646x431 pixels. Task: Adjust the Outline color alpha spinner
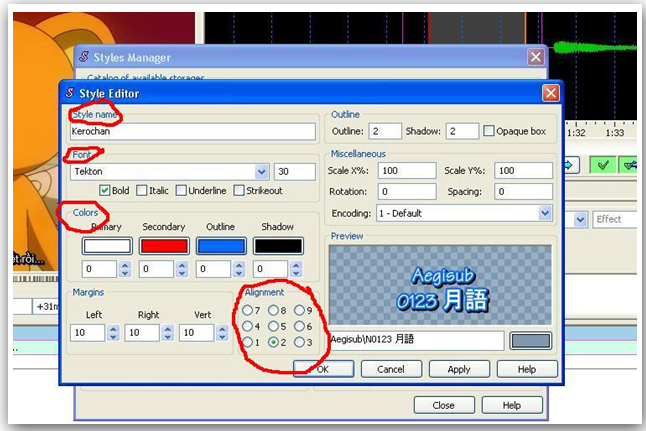[x=239, y=269]
